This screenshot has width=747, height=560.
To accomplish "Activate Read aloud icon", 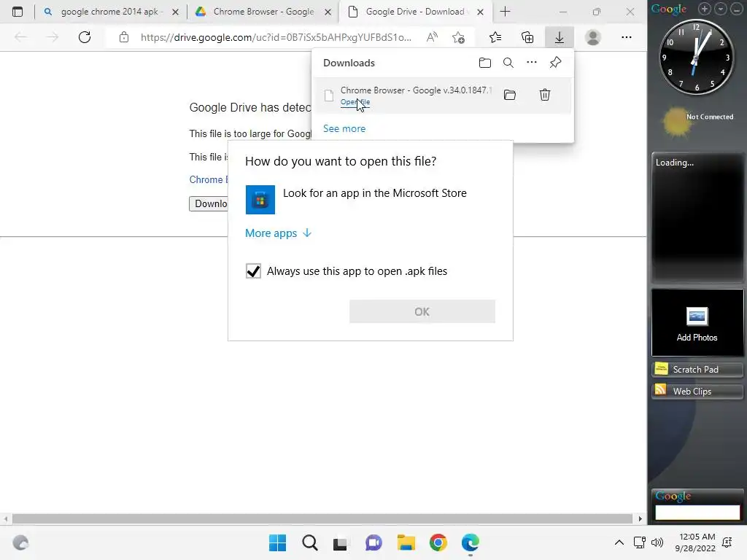I will click(x=432, y=37).
